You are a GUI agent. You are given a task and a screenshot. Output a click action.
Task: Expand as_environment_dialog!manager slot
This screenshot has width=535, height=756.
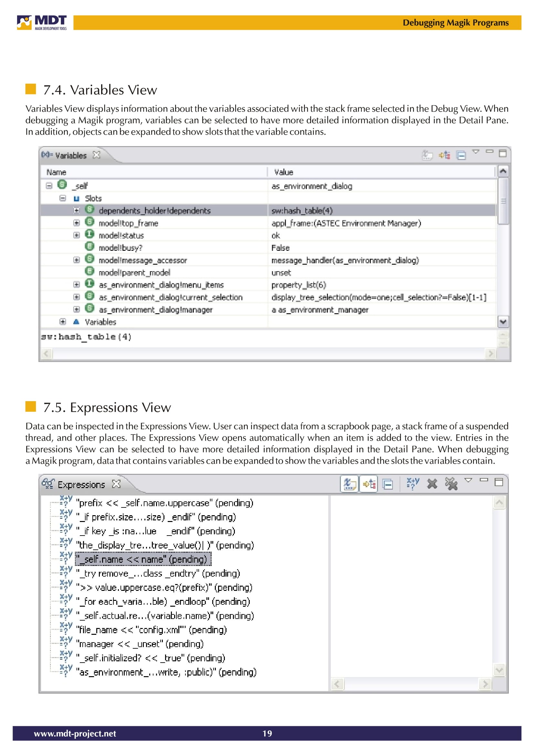(77, 309)
